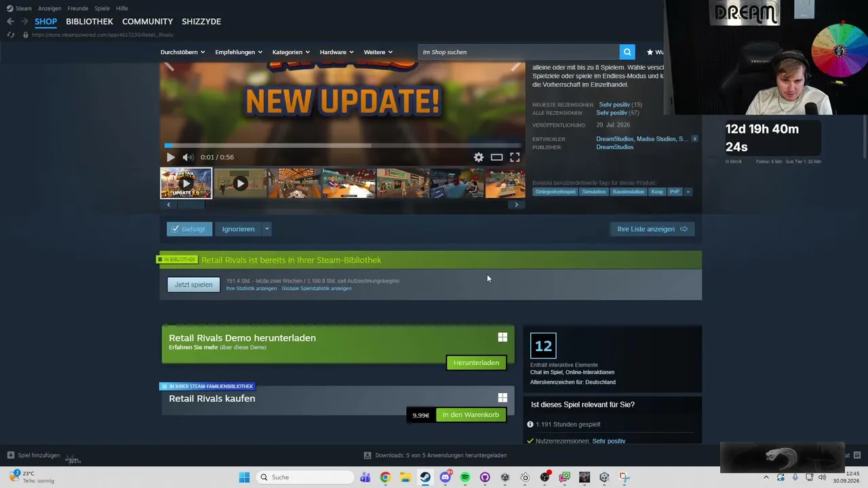
Task: Open the Freunde menu
Action: coord(78,8)
